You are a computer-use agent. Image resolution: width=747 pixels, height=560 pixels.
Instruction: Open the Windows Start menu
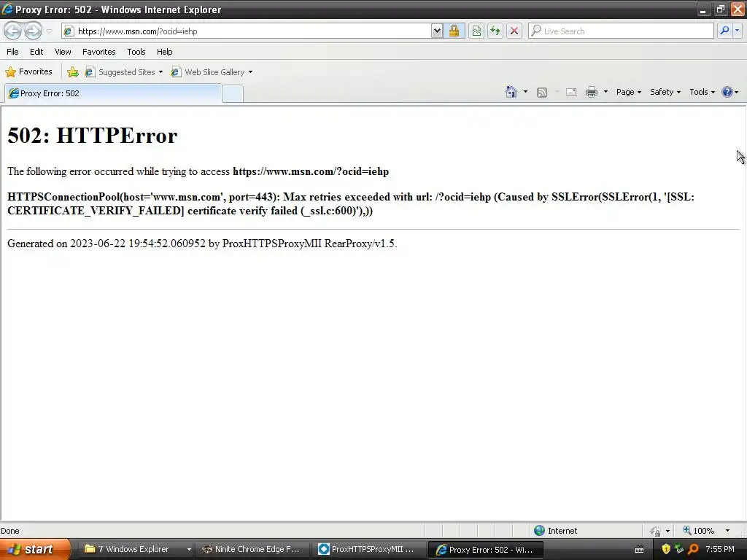pyautogui.click(x=35, y=550)
